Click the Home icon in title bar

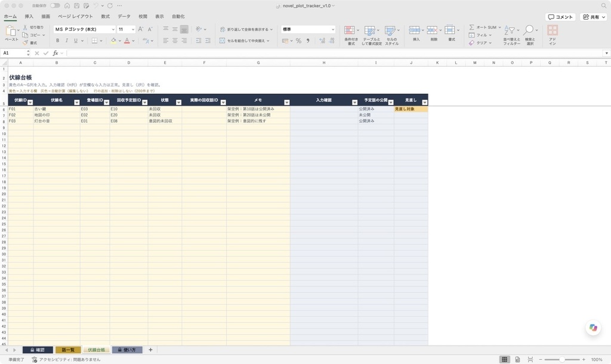67,5
